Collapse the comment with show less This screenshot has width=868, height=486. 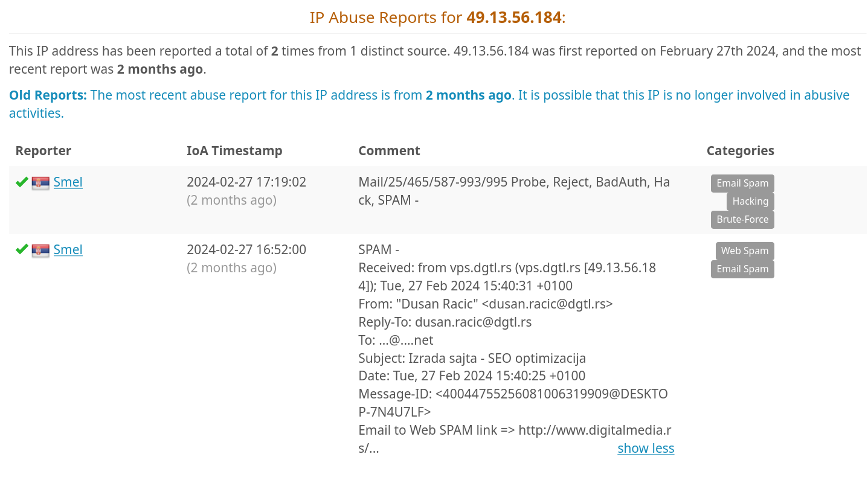(646, 449)
